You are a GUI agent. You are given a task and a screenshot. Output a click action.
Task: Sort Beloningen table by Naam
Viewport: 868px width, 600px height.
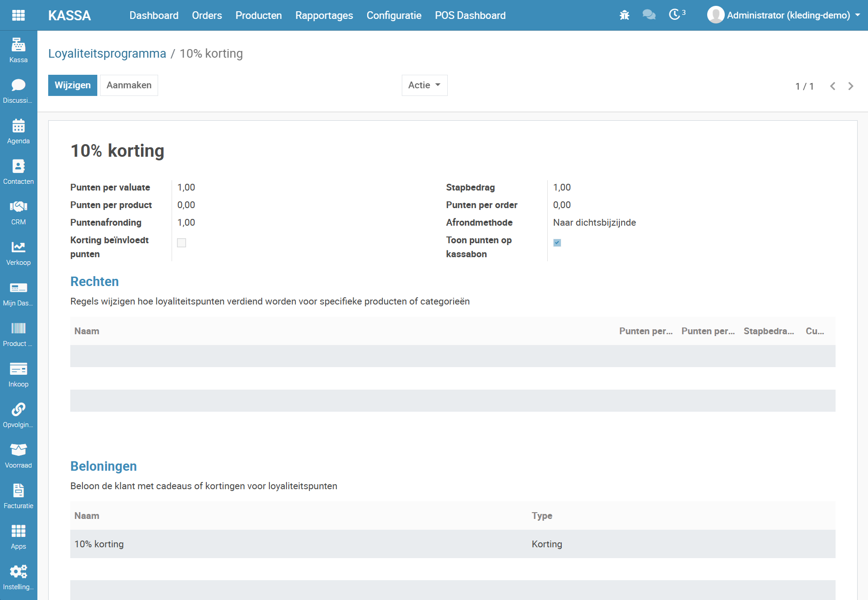87,516
